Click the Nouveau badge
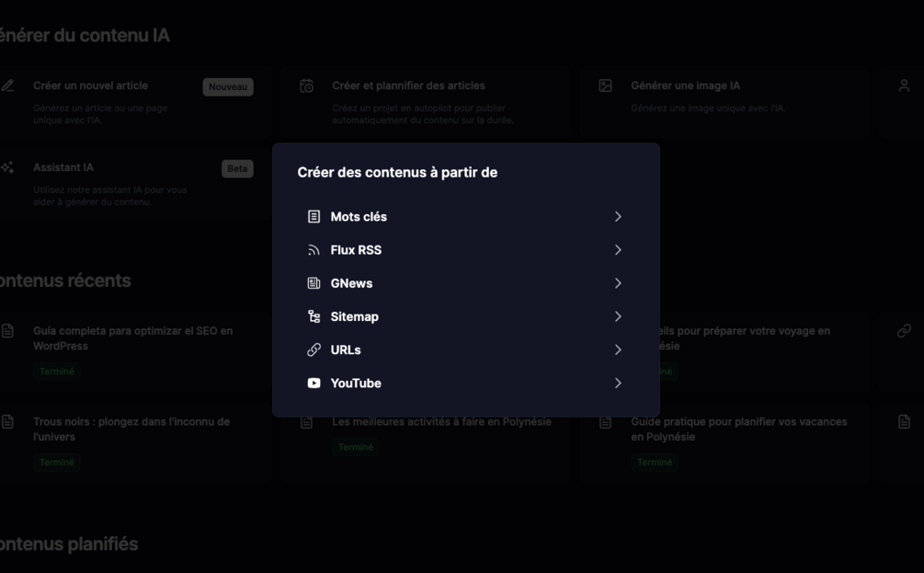The width and height of the screenshot is (924, 573). [228, 86]
